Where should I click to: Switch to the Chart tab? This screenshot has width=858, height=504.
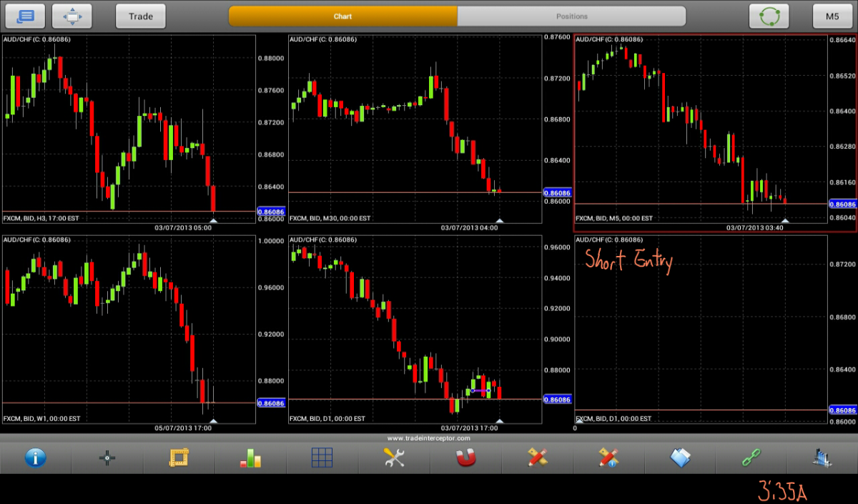point(343,16)
